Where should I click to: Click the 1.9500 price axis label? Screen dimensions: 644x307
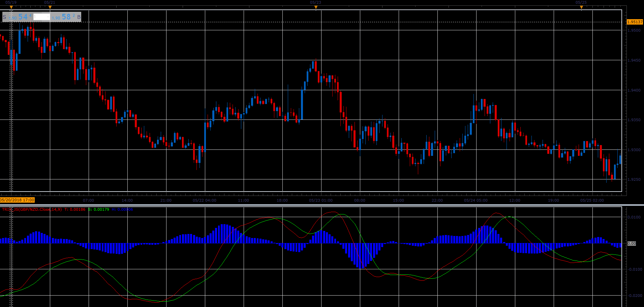pos(634,30)
